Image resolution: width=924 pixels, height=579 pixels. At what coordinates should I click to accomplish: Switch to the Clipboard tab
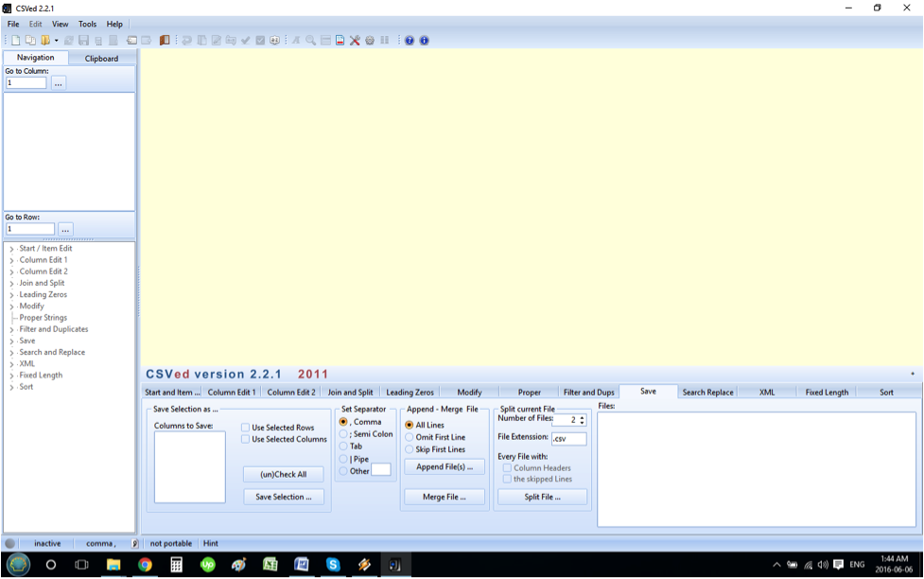(x=101, y=59)
